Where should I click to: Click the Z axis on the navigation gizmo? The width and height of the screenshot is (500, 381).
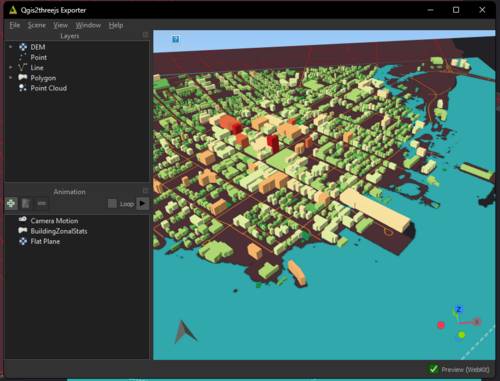[459, 309]
